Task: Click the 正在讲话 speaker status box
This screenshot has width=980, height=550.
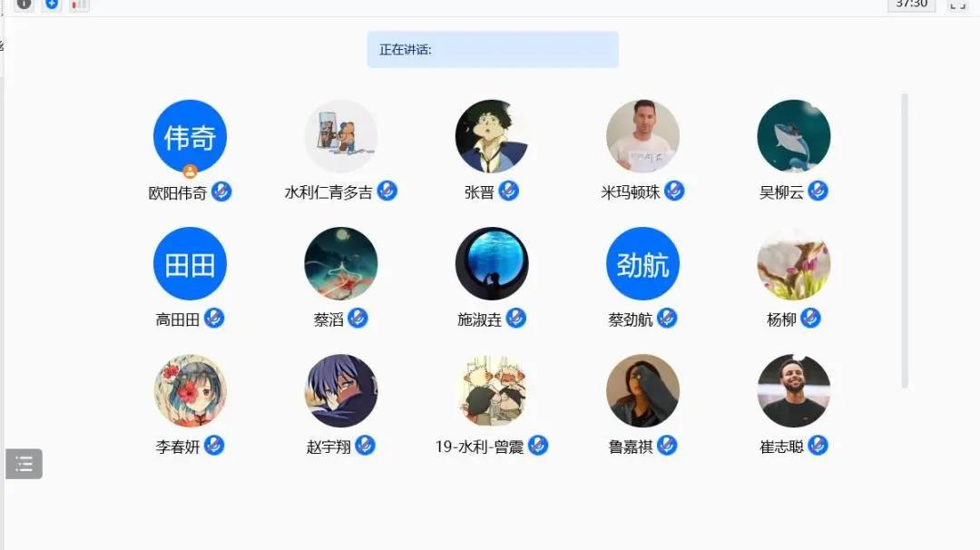Action: [493, 49]
